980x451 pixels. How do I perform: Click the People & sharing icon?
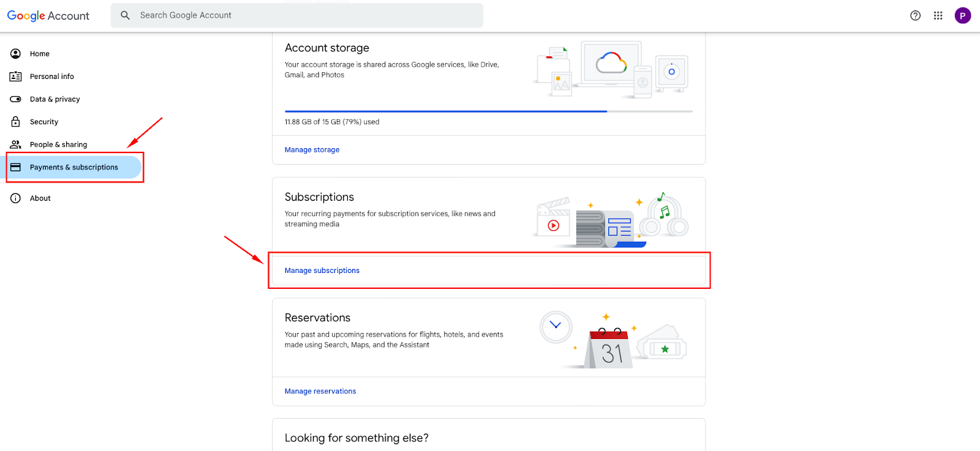(x=16, y=144)
